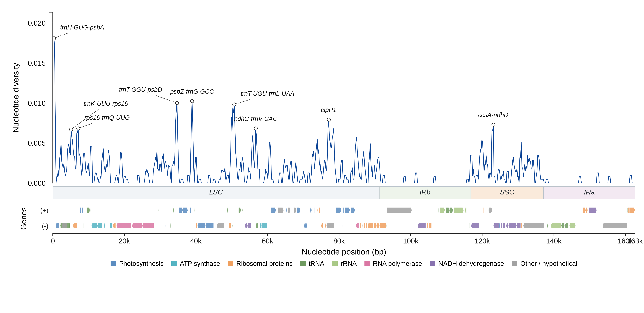Click the ATP synthase legend text
Viewport: 644px width, 313px height.
pyautogui.click(x=200, y=264)
